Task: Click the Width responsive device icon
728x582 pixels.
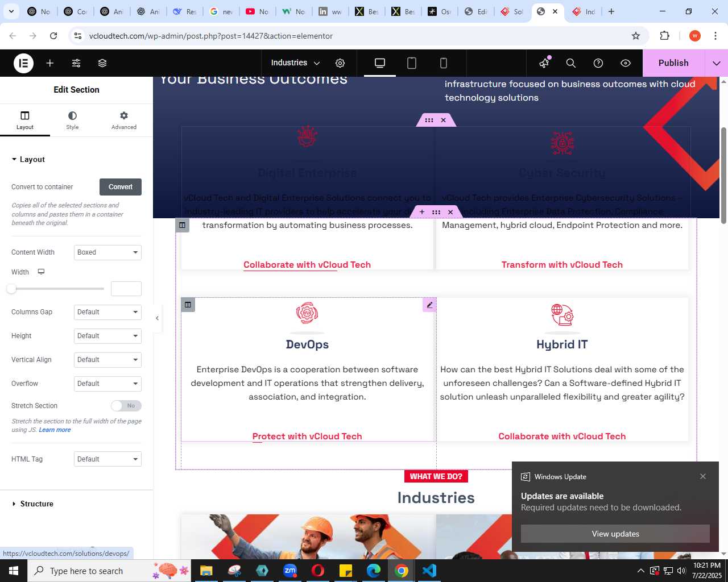Action: (41, 272)
